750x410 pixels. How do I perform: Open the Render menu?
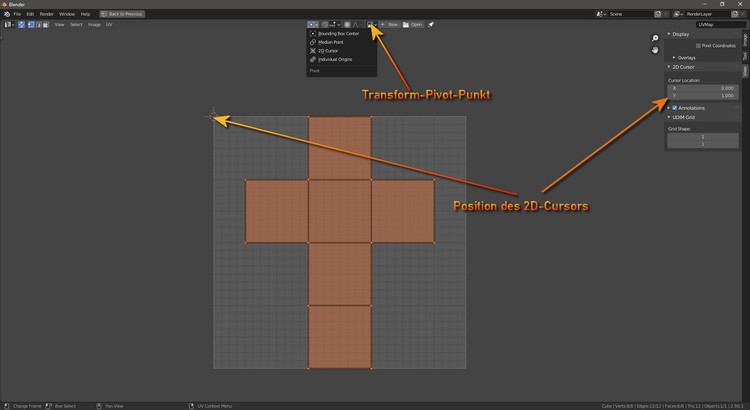coord(47,14)
